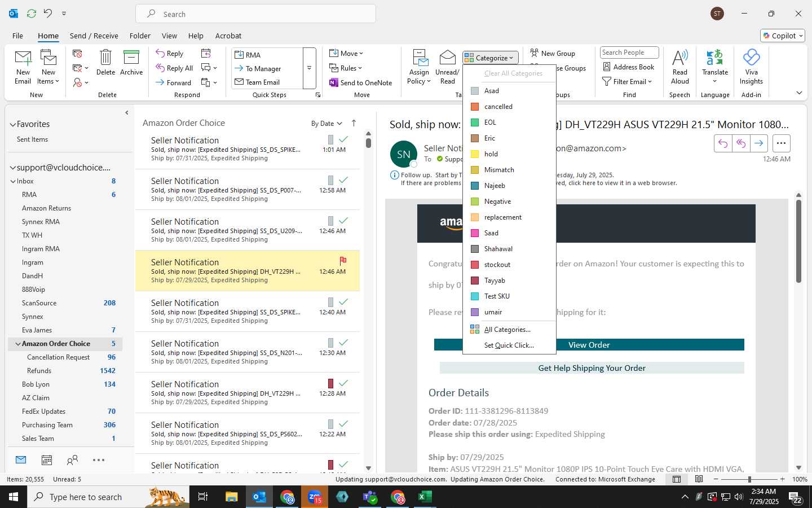Expand the Quick Steps gallery
This screenshot has height=508, width=812.
(x=309, y=68)
